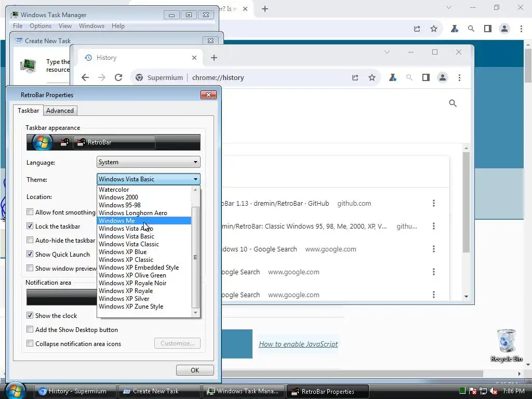Switch to Advanced tab in RetroBar Properties
The image size is (532, 399).
point(60,111)
